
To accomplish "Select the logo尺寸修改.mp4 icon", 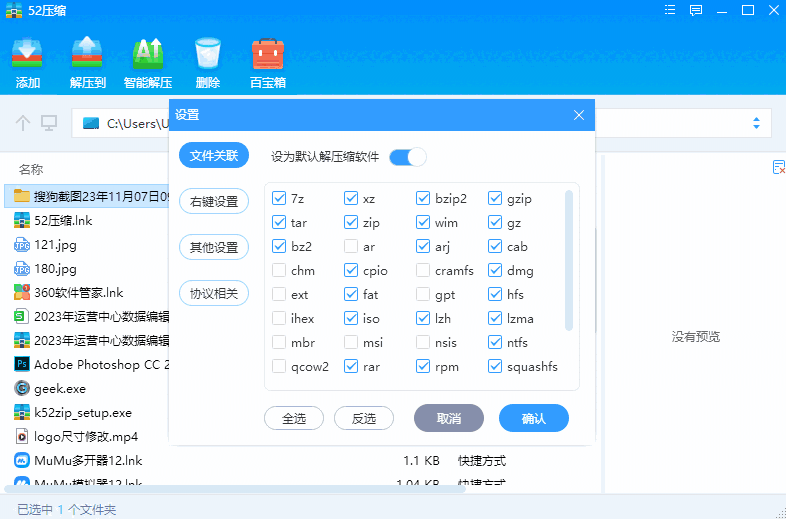I will coord(22,436).
